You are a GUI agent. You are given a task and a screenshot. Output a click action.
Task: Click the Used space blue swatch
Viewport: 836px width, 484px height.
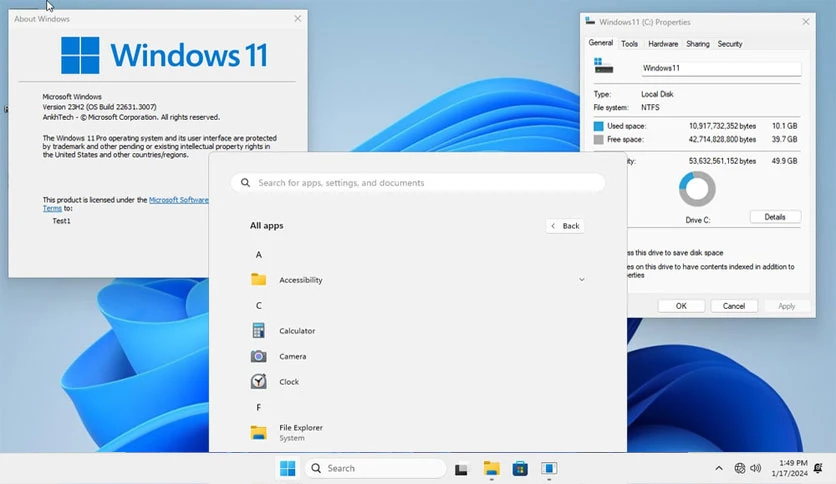[598, 126]
